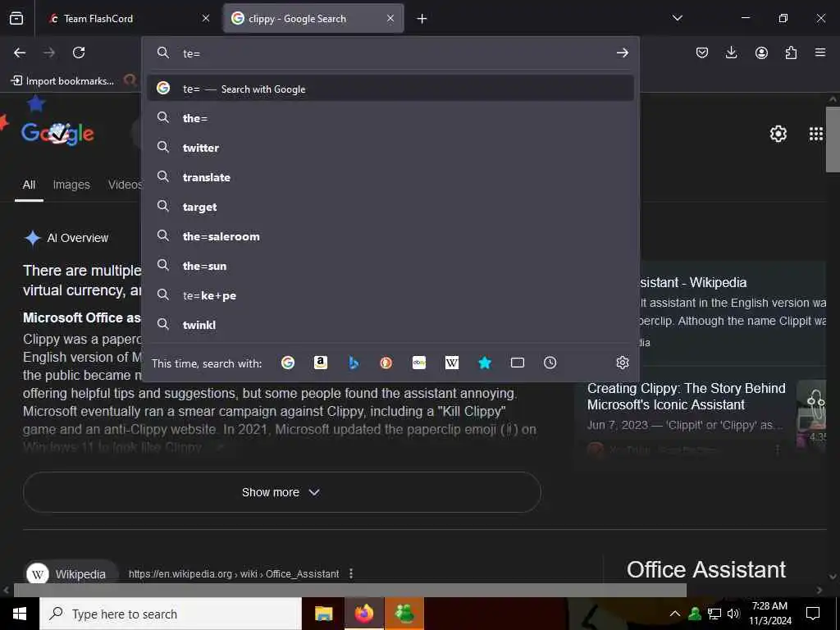Viewport: 840px width, 630px height.
Task: Open File Explorer from the taskbar
Action: tap(323, 614)
